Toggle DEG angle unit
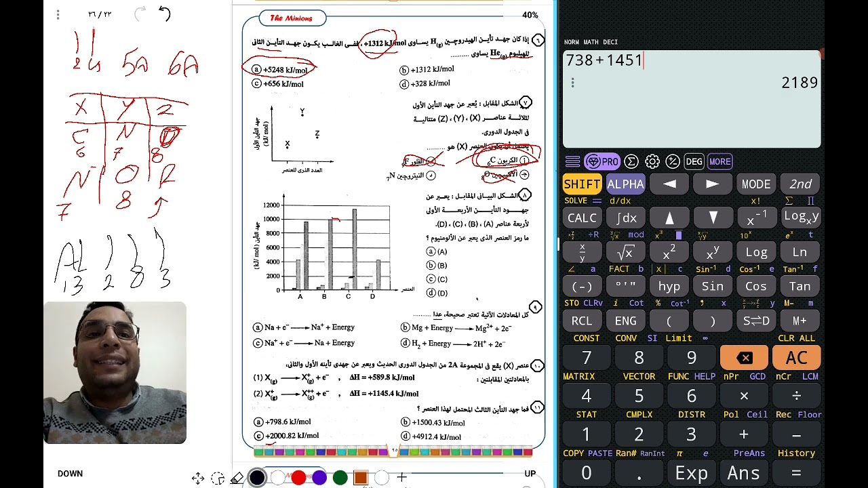The height and width of the screenshot is (488, 868). click(694, 161)
